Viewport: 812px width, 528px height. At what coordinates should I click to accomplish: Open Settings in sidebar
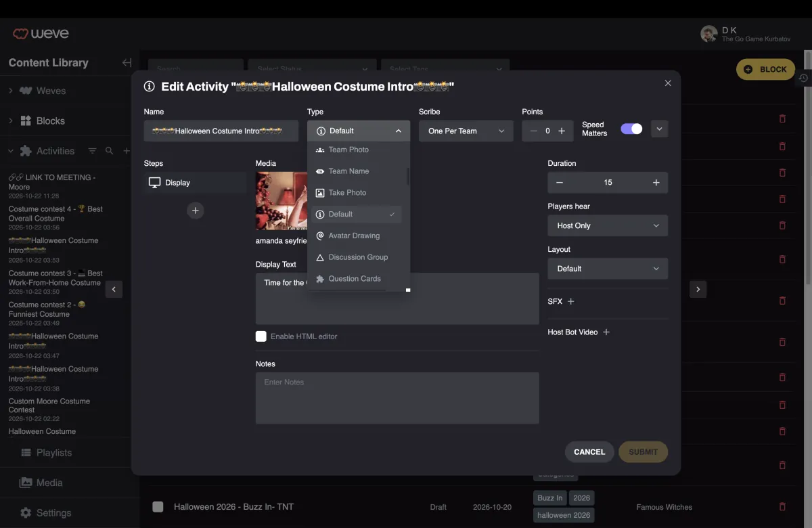pyautogui.click(x=45, y=512)
